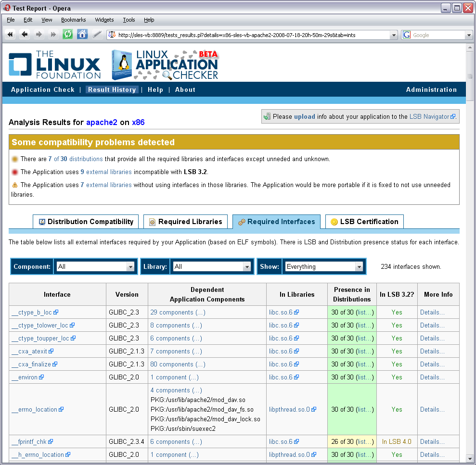Collapse '4 components (...)' for __errno_location
Viewport: 476px width, 465px height.
coord(176,390)
